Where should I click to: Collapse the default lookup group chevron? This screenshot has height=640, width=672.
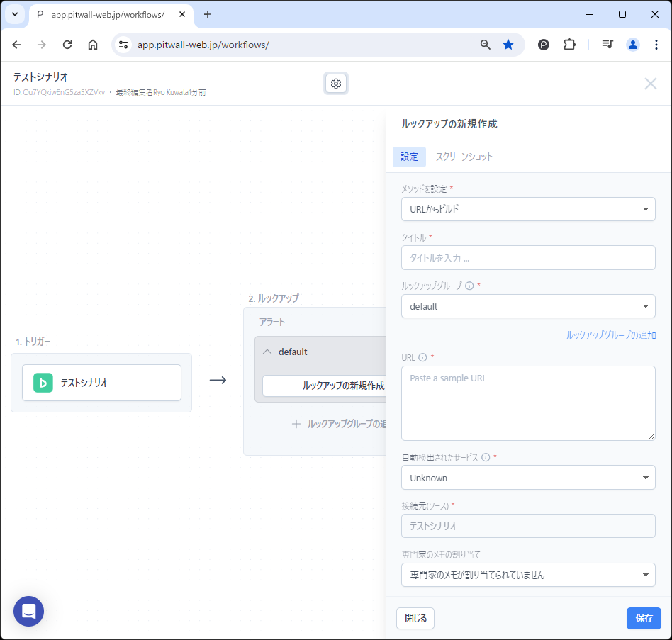click(x=267, y=352)
